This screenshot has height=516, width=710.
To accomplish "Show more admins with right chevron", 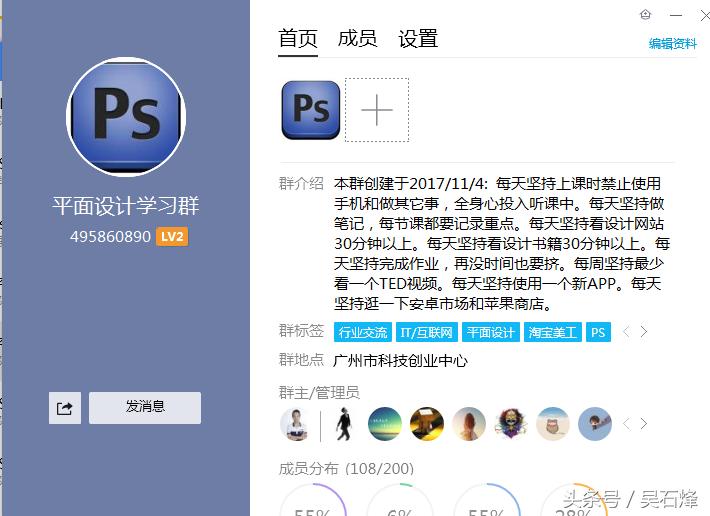I will pos(644,424).
